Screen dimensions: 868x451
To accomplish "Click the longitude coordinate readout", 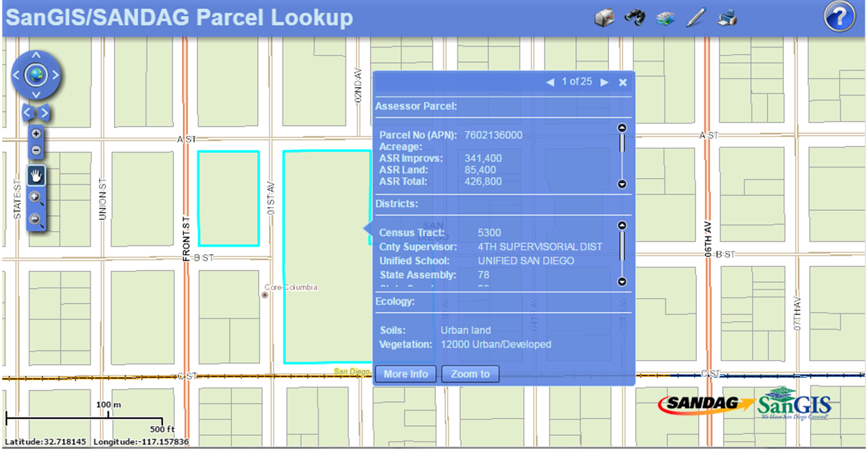I will [x=141, y=442].
